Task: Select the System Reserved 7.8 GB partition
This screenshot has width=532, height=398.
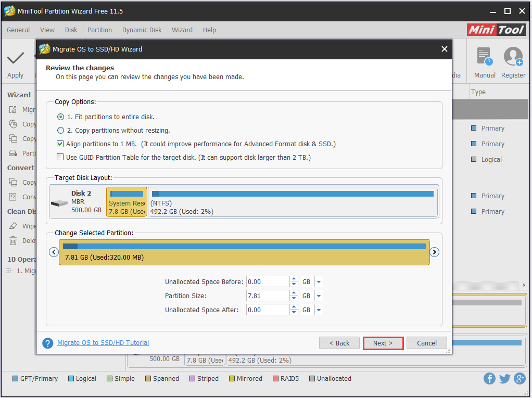Action: pyautogui.click(x=126, y=202)
